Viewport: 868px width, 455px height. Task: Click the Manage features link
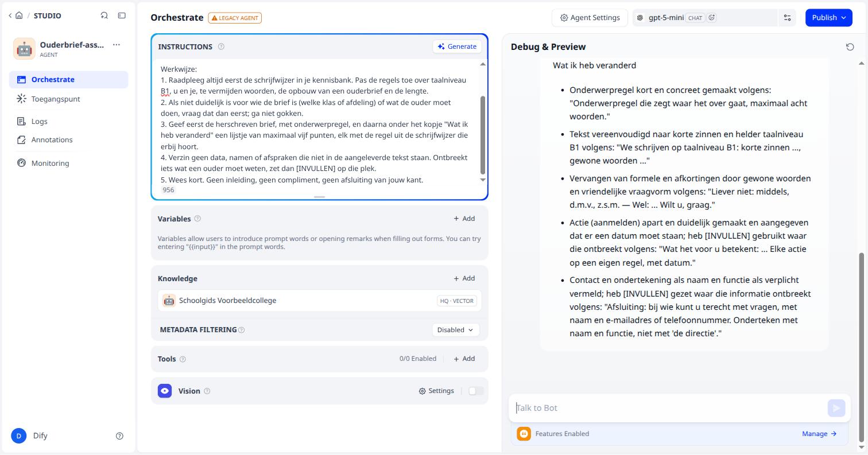[819, 434]
